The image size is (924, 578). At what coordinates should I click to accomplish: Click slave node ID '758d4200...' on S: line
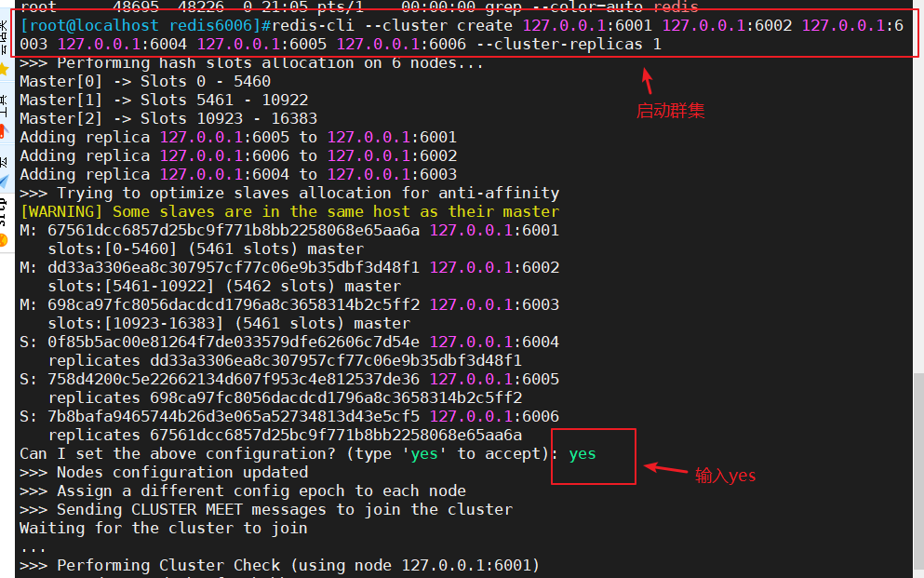tap(234, 380)
